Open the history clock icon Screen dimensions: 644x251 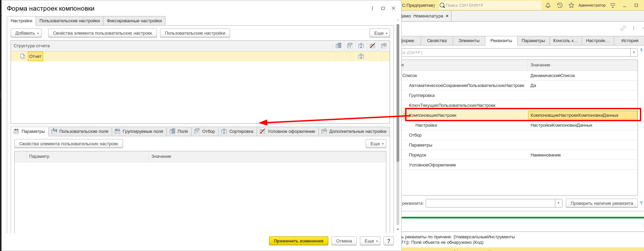coord(560,5)
